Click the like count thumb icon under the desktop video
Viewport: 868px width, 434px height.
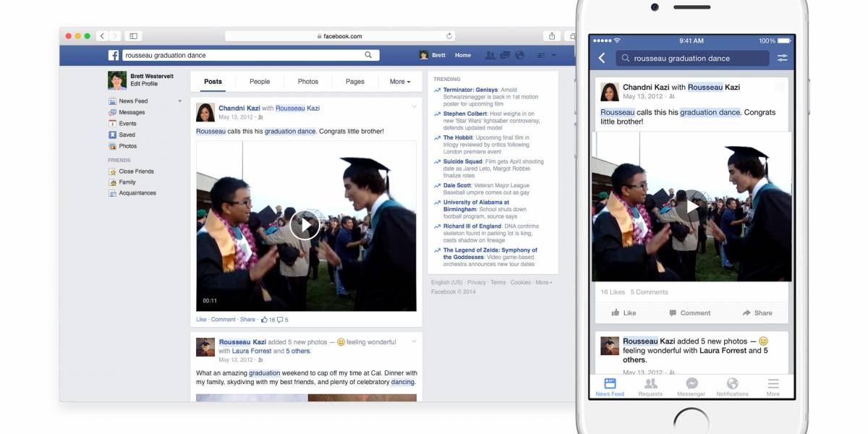265,319
